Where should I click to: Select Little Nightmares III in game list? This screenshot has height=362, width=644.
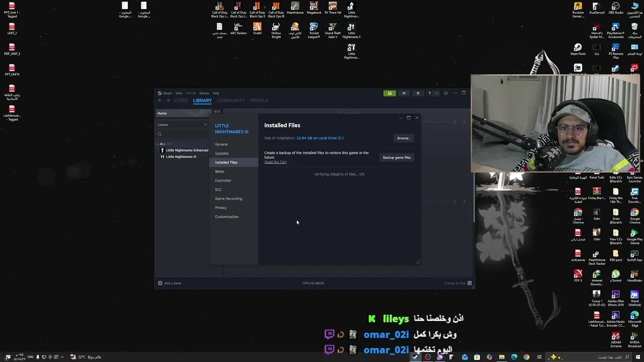click(178, 157)
